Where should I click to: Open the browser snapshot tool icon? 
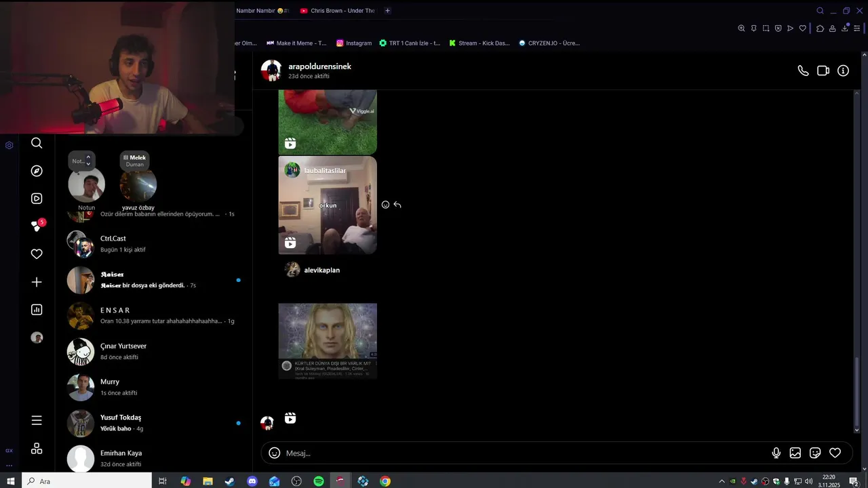(766, 28)
